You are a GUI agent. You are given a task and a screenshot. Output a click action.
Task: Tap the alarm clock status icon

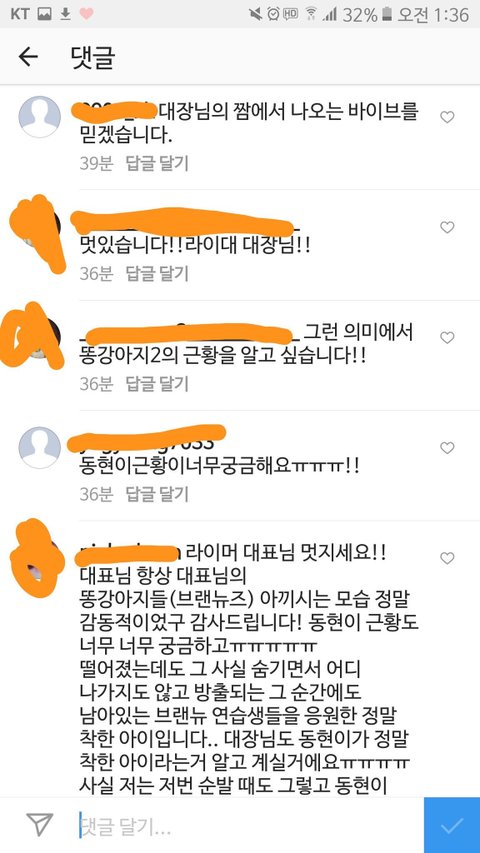click(x=273, y=14)
